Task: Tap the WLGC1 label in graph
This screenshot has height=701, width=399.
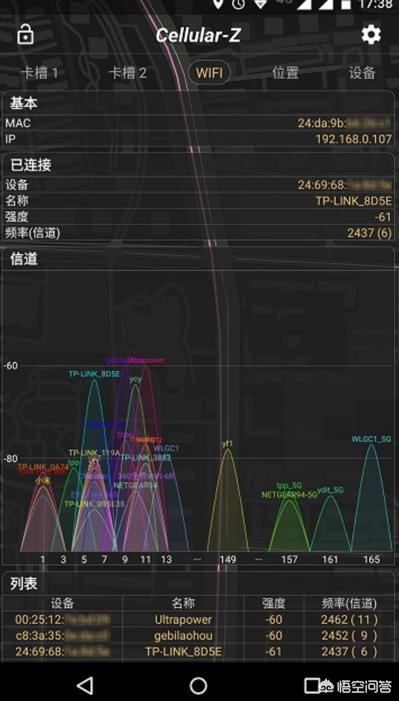Action: (x=166, y=448)
